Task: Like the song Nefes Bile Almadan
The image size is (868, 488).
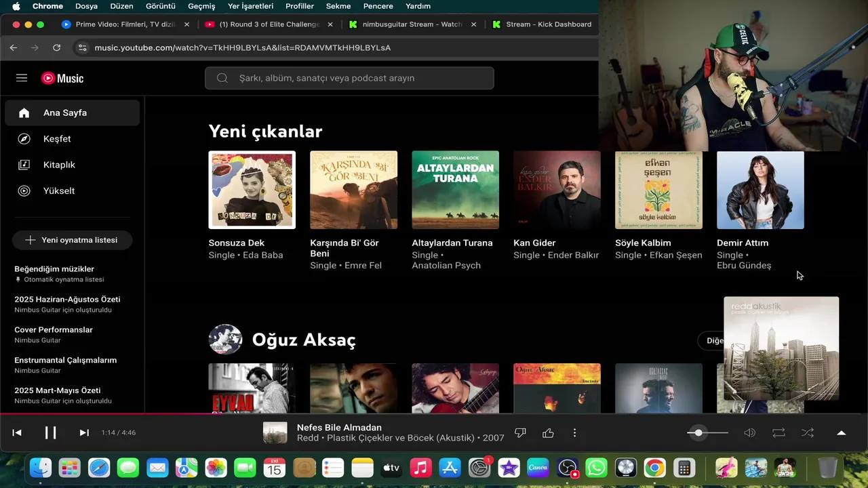Action: (548, 432)
